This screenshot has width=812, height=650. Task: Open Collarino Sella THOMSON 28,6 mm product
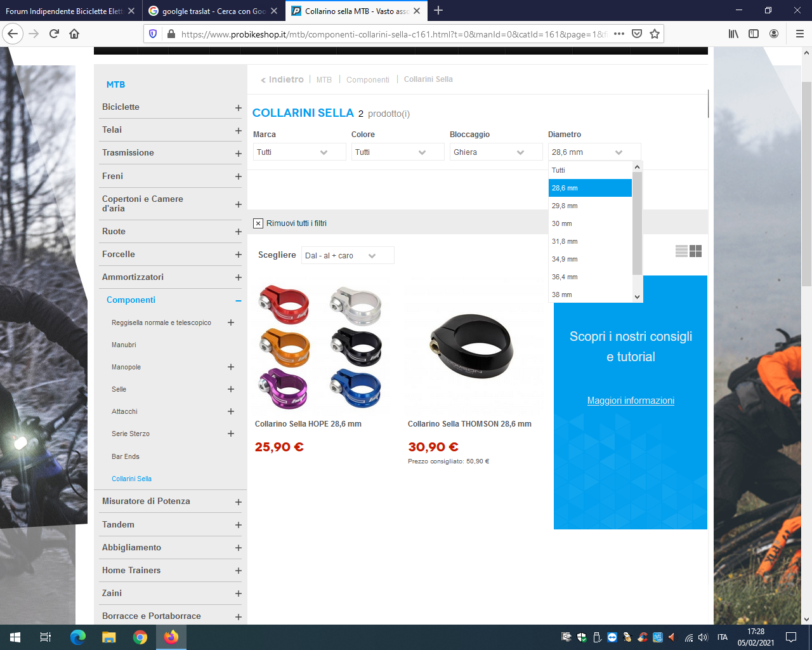[x=469, y=424]
